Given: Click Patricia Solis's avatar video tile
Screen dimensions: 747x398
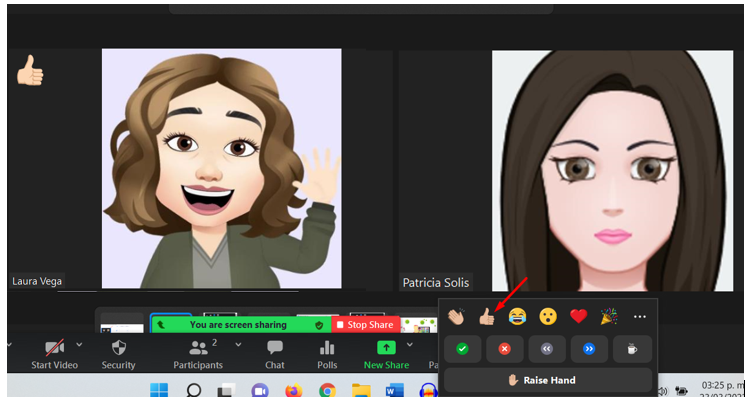Looking at the screenshot, I should point(612,171).
